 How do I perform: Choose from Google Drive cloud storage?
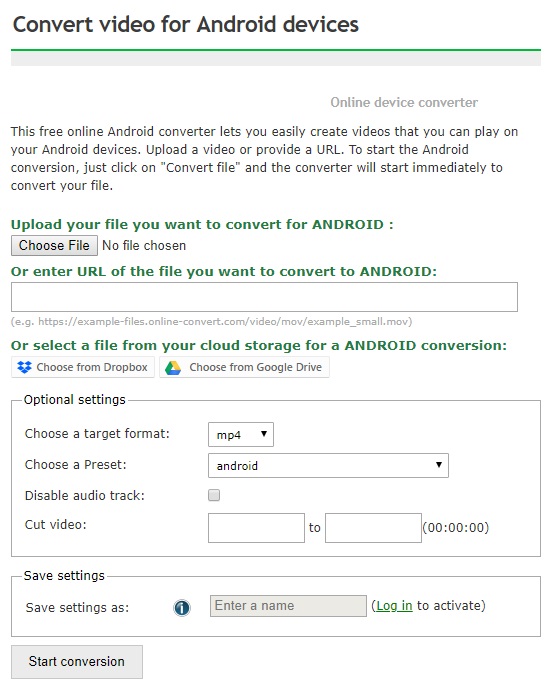(245, 367)
